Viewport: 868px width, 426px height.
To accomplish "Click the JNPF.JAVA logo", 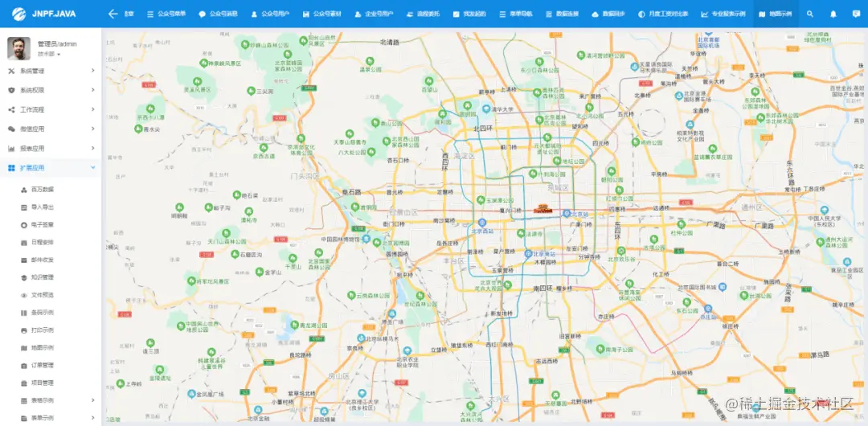I will [x=43, y=14].
